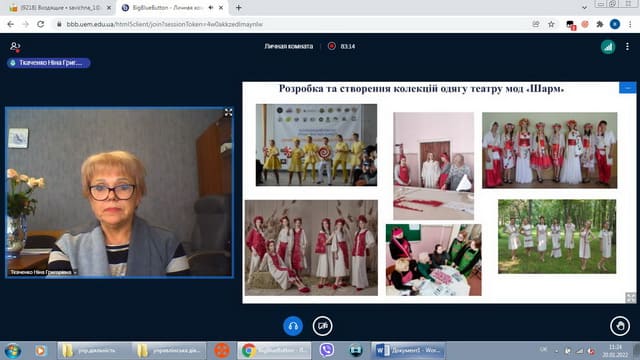Leave audio with the headphones button
Screen dimensions: 640x360
[293, 326]
